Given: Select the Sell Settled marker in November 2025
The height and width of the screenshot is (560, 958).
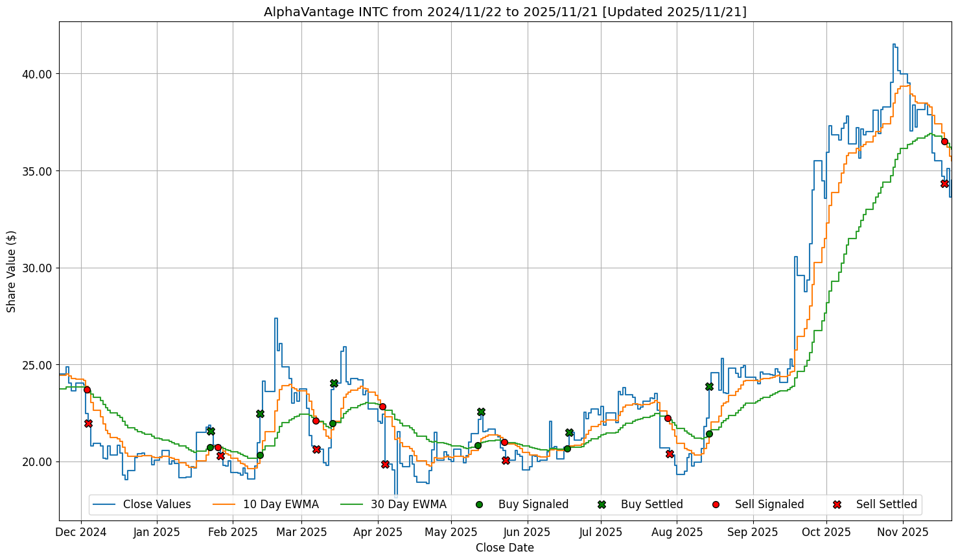Looking at the screenshot, I should click(x=944, y=183).
